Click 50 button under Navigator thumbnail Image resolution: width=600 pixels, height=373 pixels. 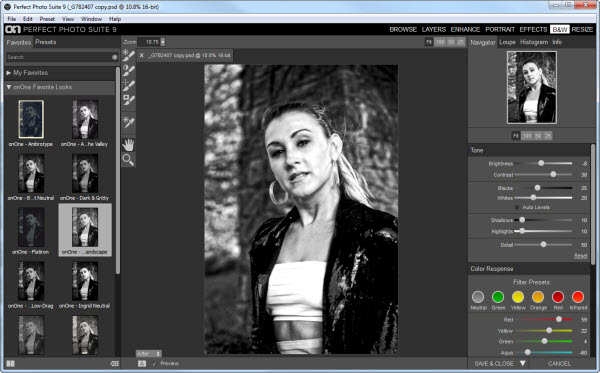538,136
